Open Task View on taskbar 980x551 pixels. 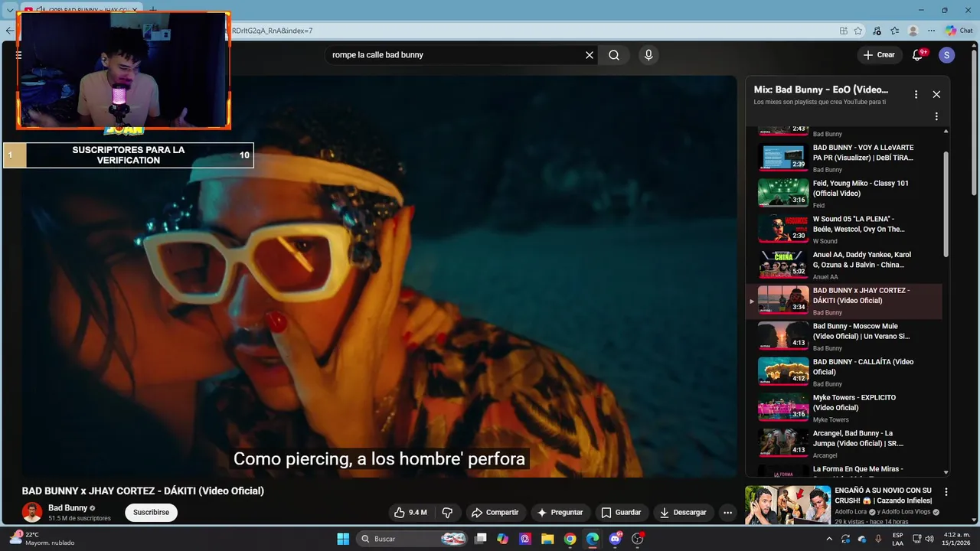481,539
